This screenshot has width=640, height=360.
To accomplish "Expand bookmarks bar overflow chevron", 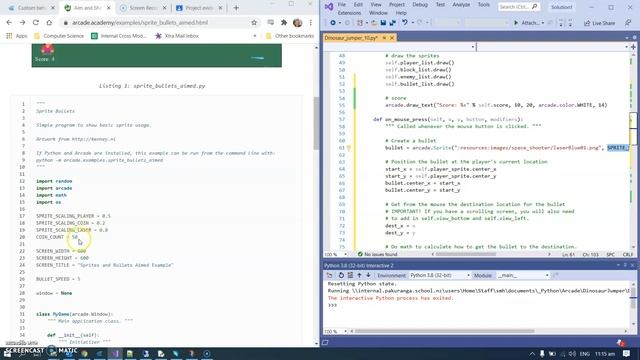I will click(255, 36).
